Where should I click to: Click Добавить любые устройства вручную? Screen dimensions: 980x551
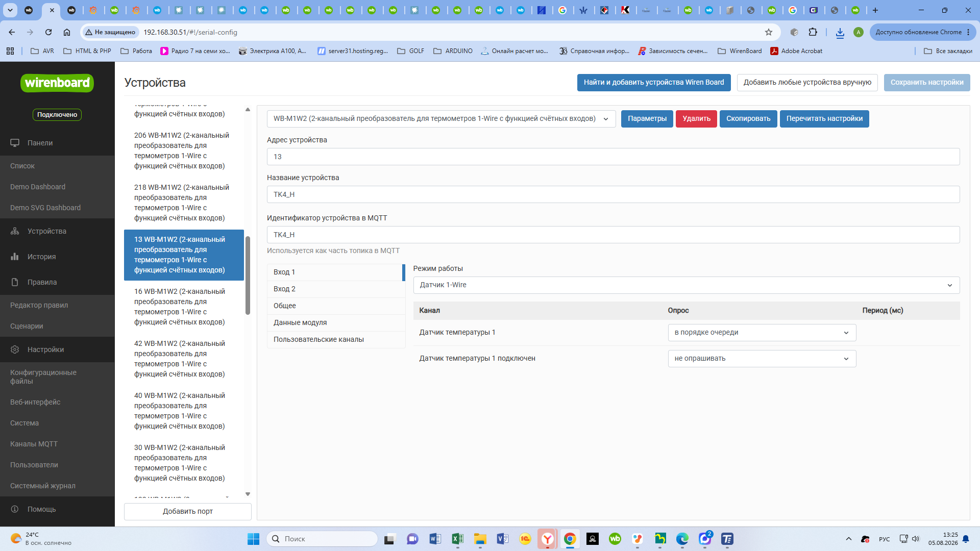point(807,83)
